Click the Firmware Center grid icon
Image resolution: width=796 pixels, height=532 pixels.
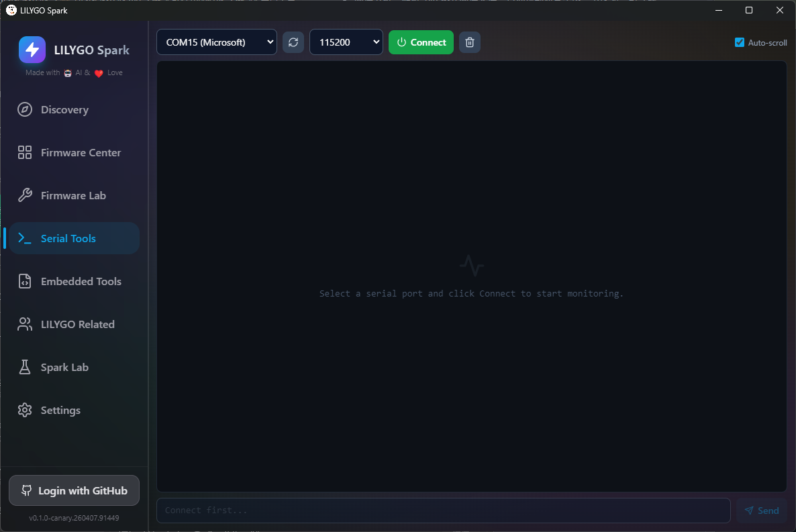pyautogui.click(x=25, y=153)
